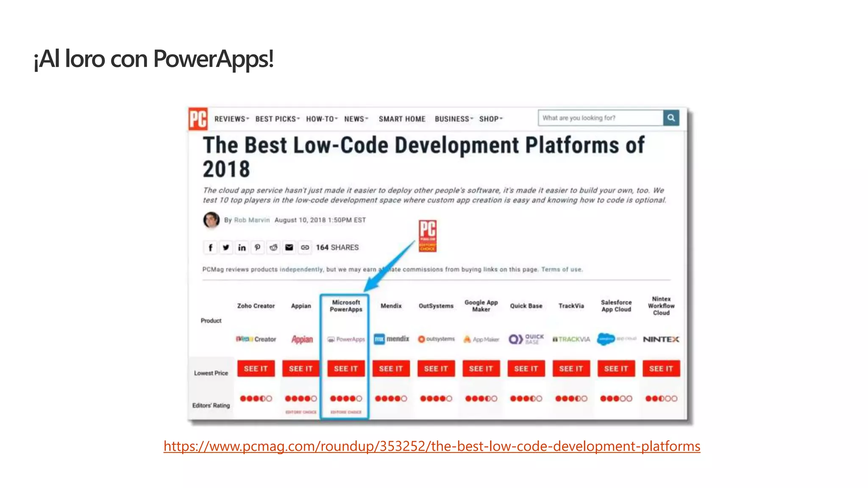Click the PowerApps logo
Image resolution: width=868 pixels, height=488 pixels.
pyautogui.click(x=346, y=339)
